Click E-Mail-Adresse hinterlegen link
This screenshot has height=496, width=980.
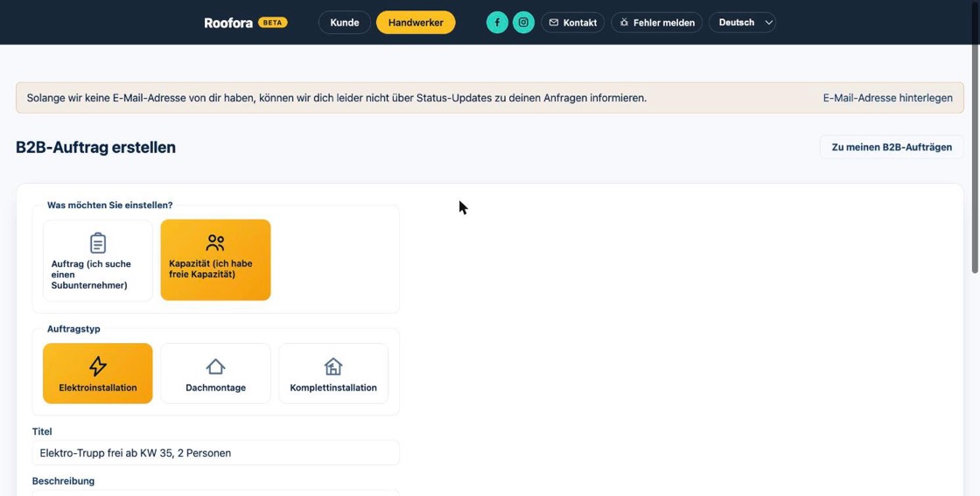[887, 98]
